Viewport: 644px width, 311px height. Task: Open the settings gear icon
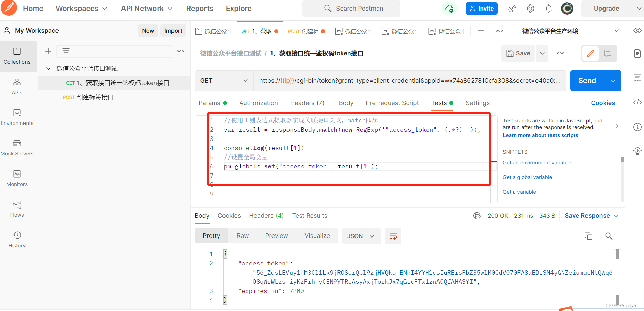[x=530, y=9]
